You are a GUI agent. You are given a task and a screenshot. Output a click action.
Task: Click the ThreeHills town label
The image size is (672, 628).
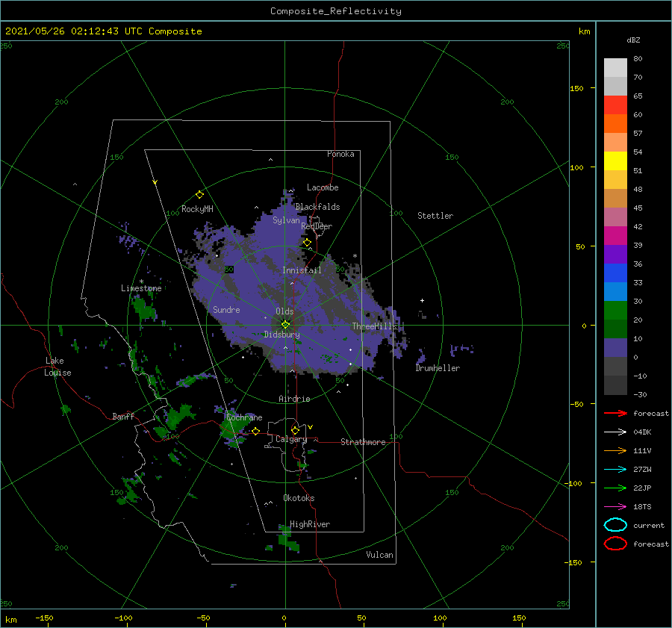[375, 326]
